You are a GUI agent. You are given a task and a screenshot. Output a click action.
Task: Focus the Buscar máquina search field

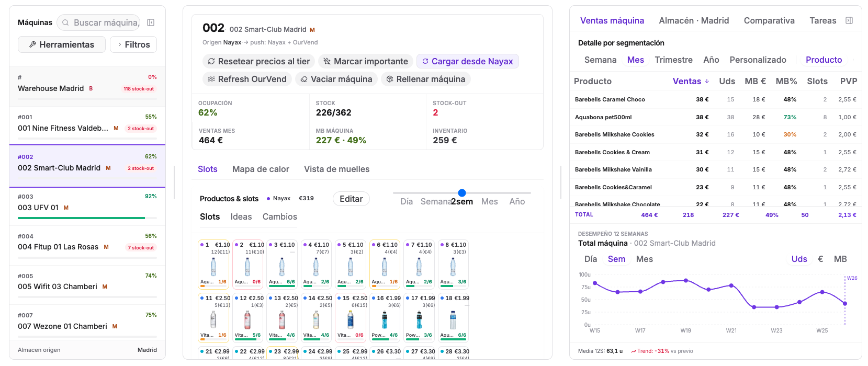[99, 22]
